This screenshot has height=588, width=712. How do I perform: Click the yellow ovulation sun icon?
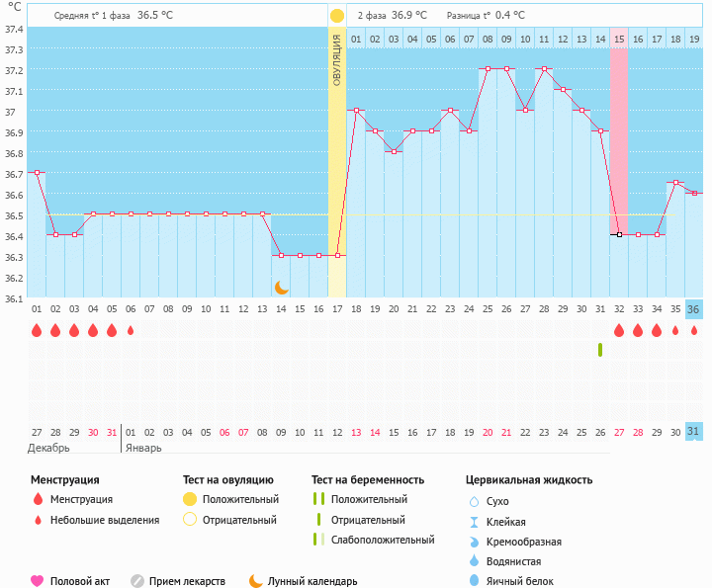click(x=337, y=16)
